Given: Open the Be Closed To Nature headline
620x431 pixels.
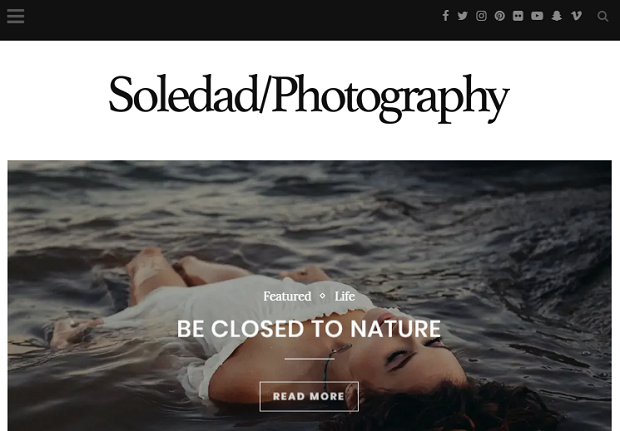Looking at the screenshot, I should (x=309, y=329).
